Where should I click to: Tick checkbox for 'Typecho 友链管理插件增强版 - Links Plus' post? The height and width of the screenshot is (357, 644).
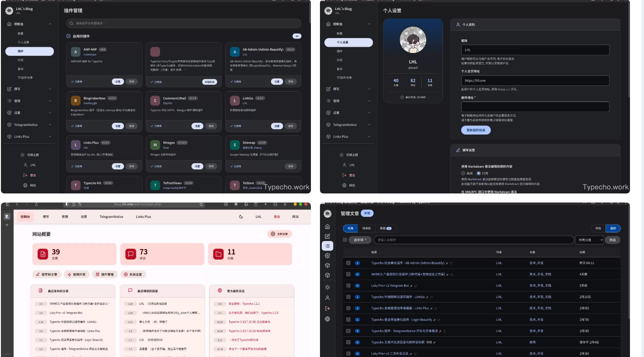point(348,308)
